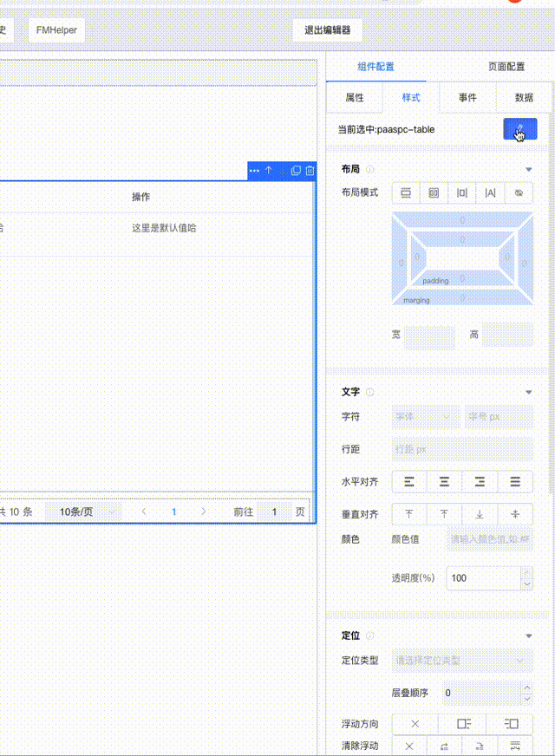Set float direction to none (X)
This screenshot has height=756, width=555.
[415, 724]
